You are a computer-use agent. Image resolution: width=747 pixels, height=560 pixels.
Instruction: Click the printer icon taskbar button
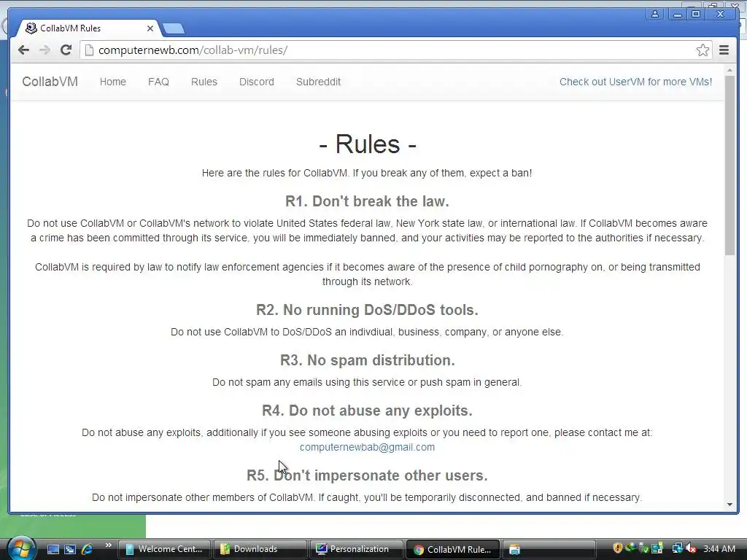pyautogui.click(x=548, y=550)
